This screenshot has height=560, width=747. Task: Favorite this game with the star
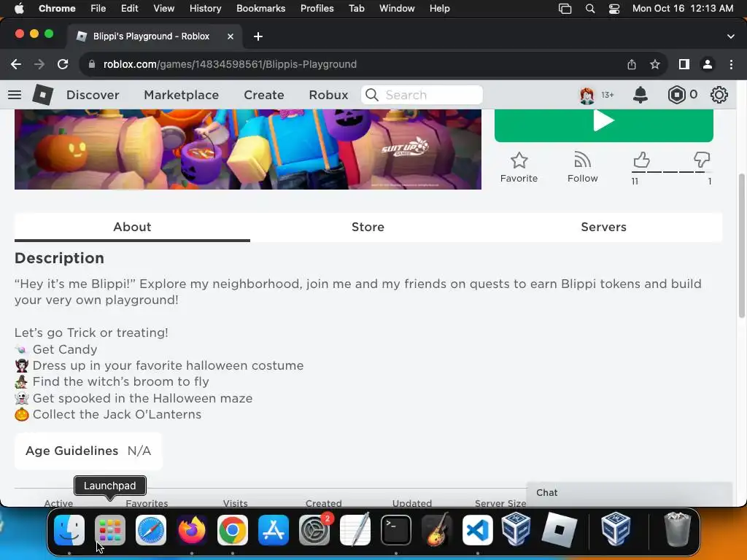(519, 168)
